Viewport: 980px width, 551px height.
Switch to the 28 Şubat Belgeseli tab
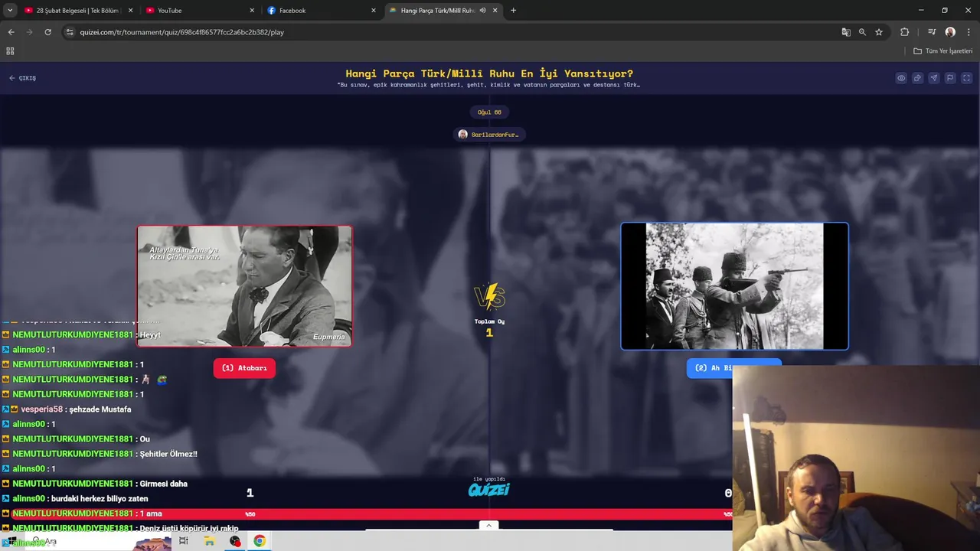pos(77,10)
